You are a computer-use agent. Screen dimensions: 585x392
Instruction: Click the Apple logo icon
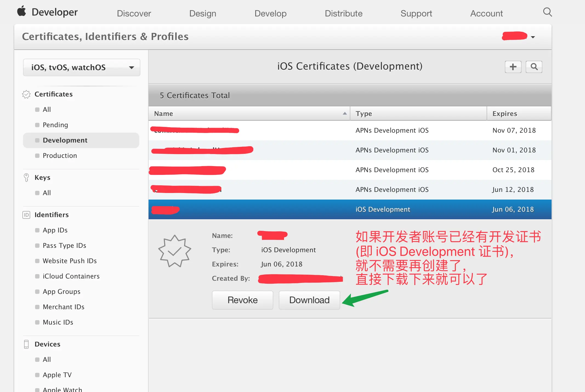(21, 12)
